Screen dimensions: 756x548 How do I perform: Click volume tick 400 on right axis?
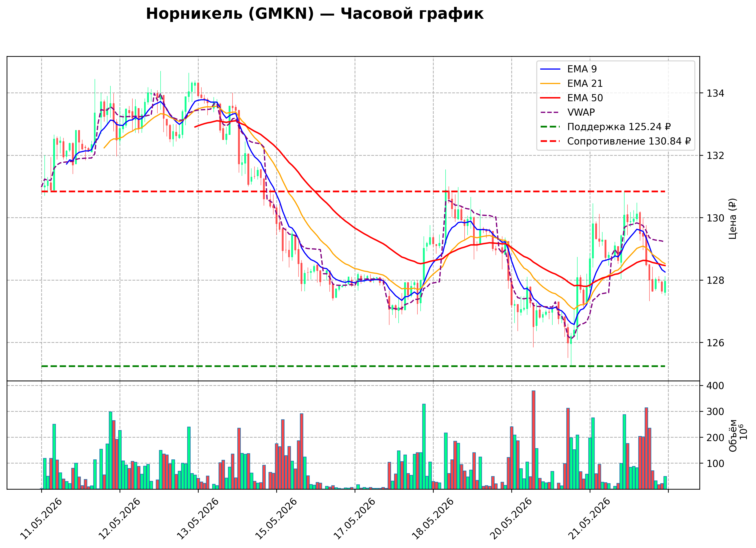tap(716, 386)
